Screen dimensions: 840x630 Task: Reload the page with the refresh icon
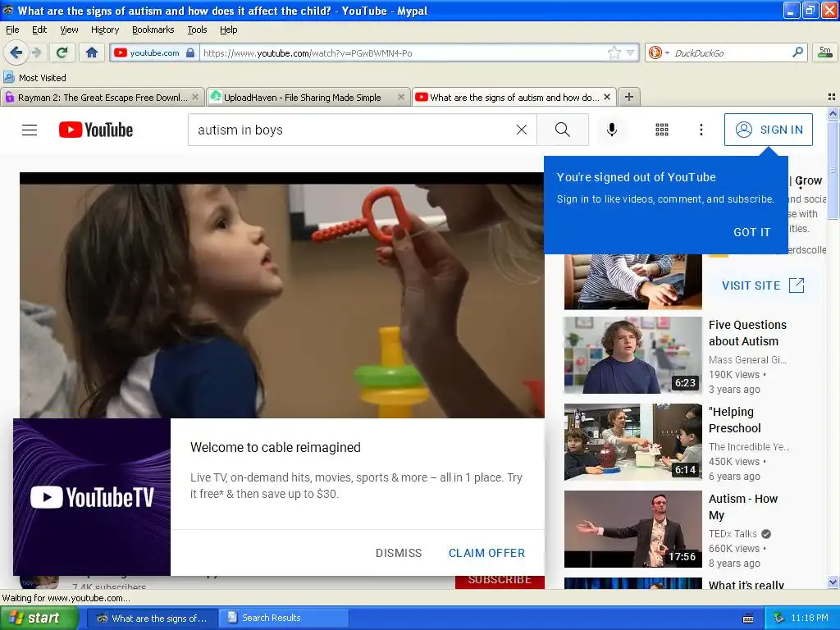tap(62, 52)
